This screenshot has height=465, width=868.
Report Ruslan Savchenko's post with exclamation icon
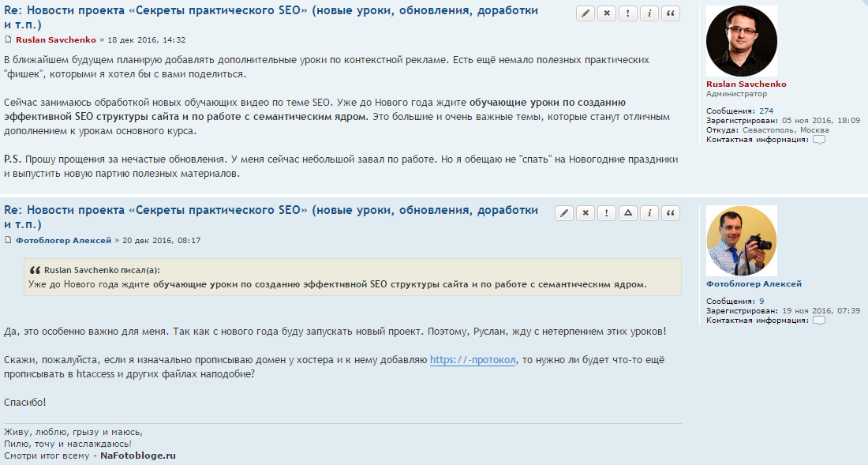point(628,13)
